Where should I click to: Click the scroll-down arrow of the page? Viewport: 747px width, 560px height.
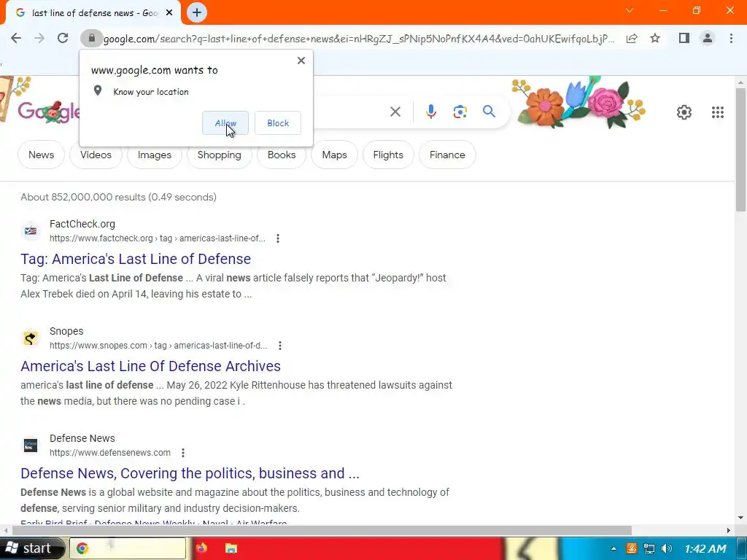[x=741, y=517]
